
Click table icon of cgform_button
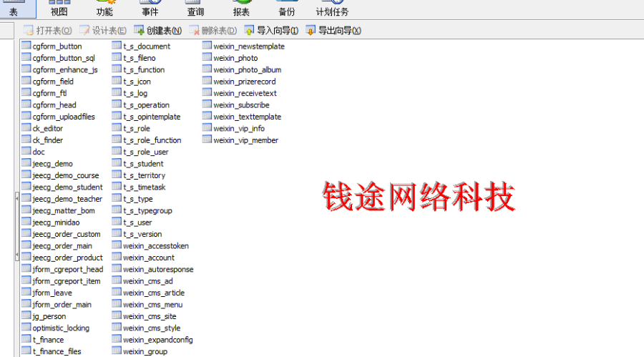point(26,45)
